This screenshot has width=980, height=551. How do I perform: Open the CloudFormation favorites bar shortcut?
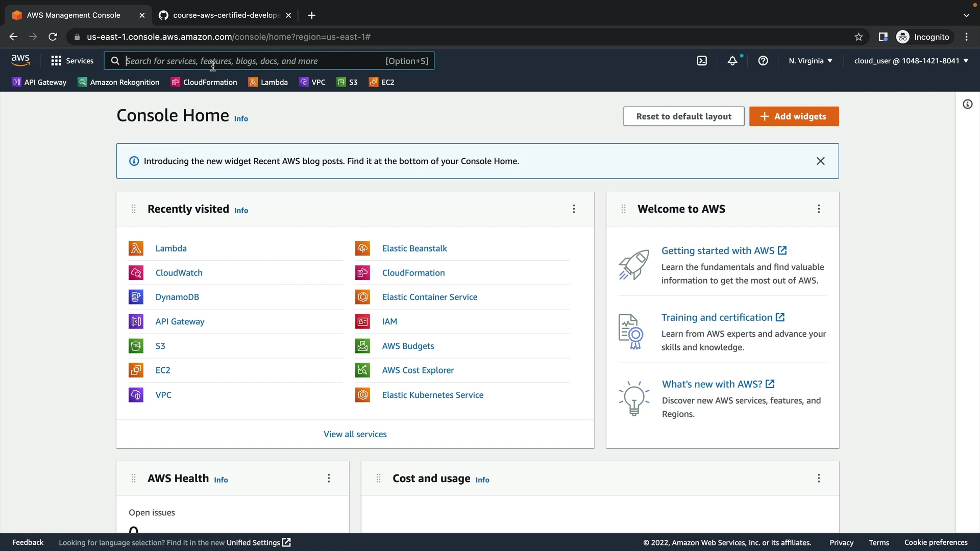tap(204, 82)
